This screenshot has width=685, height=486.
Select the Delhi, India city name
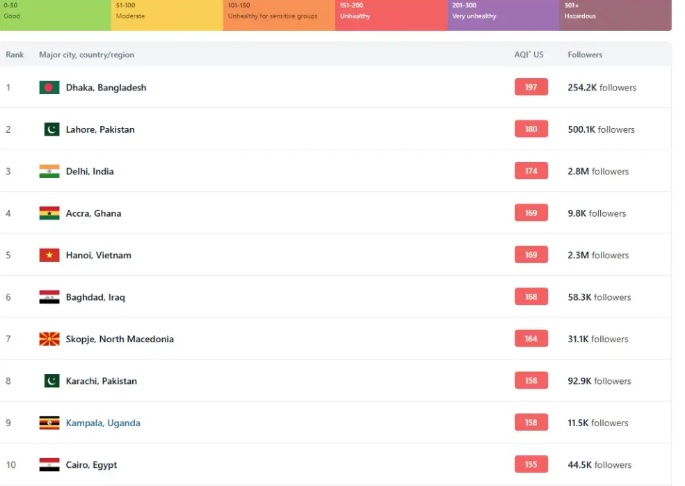(x=90, y=172)
